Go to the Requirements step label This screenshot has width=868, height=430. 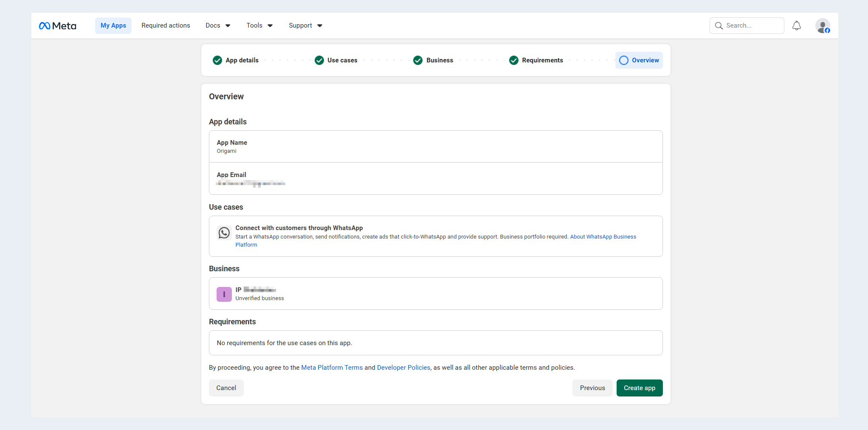pyautogui.click(x=542, y=60)
